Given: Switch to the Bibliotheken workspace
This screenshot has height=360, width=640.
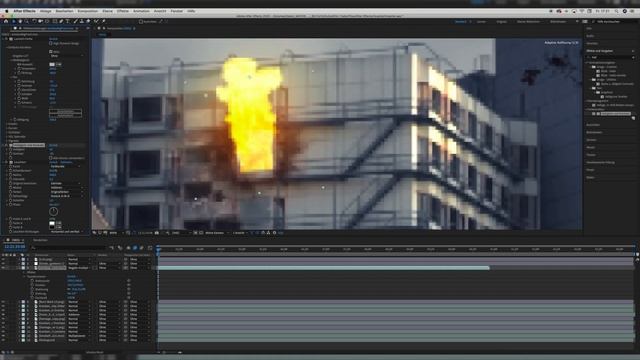Looking at the screenshot, I should [x=558, y=22].
